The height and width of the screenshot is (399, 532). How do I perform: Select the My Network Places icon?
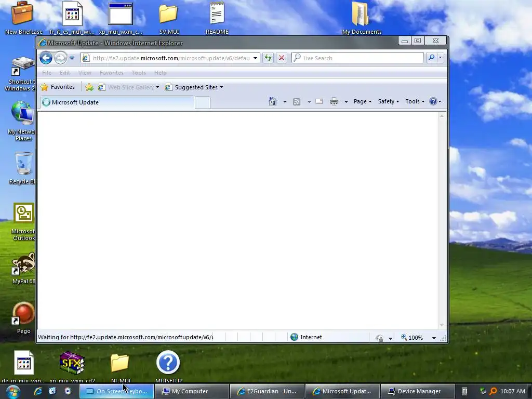coord(22,121)
